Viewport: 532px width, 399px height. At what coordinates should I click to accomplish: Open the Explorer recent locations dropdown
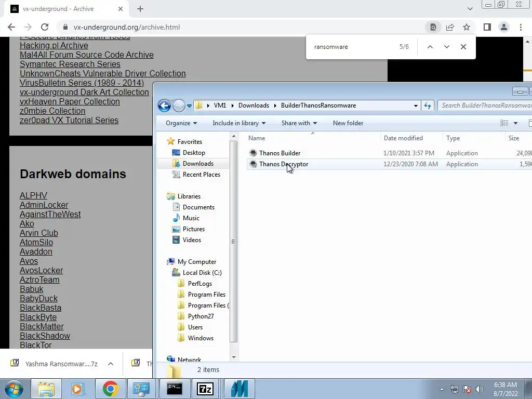click(189, 105)
